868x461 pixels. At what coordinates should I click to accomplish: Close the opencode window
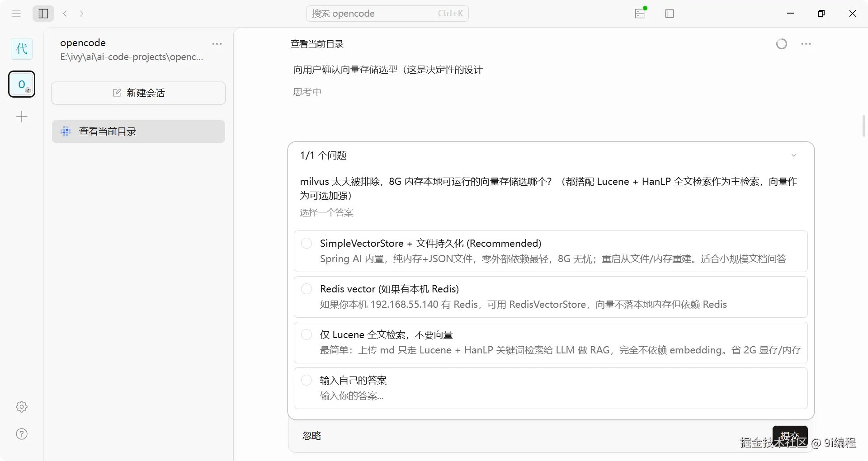853,14
